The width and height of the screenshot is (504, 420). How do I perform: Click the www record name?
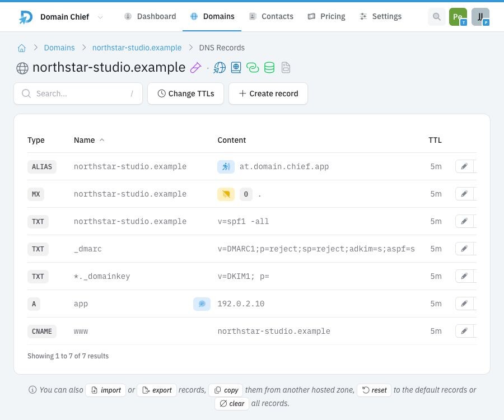[x=81, y=332]
